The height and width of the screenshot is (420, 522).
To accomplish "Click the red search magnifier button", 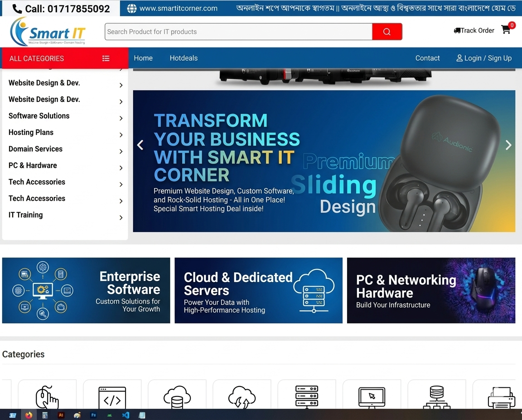I will pos(387,32).
